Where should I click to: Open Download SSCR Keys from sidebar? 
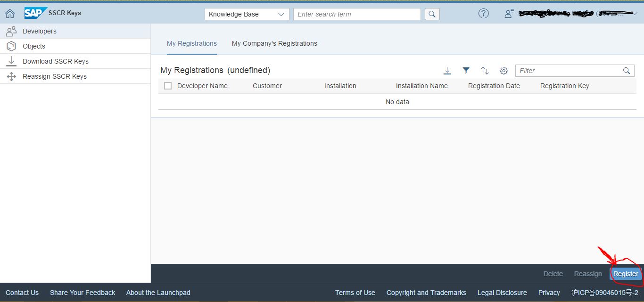pyautogui.click(x=55, y=61)
